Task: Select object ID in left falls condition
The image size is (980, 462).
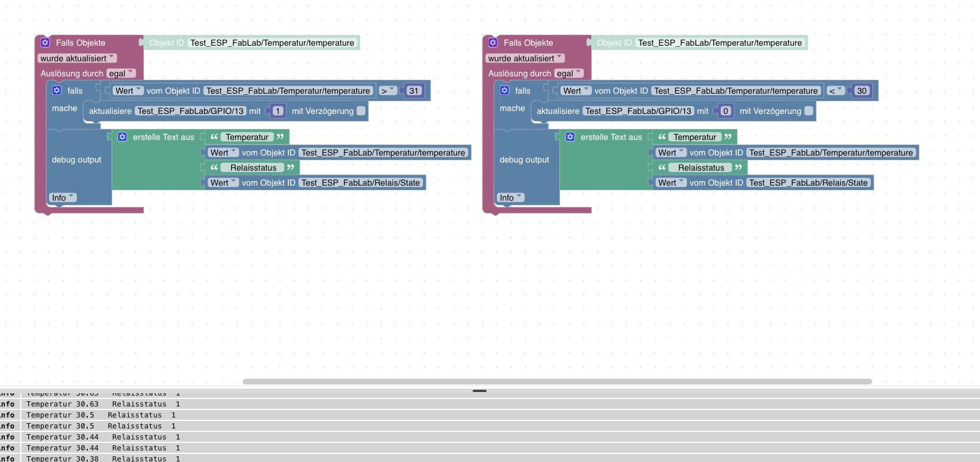Action: coord(288,90)
